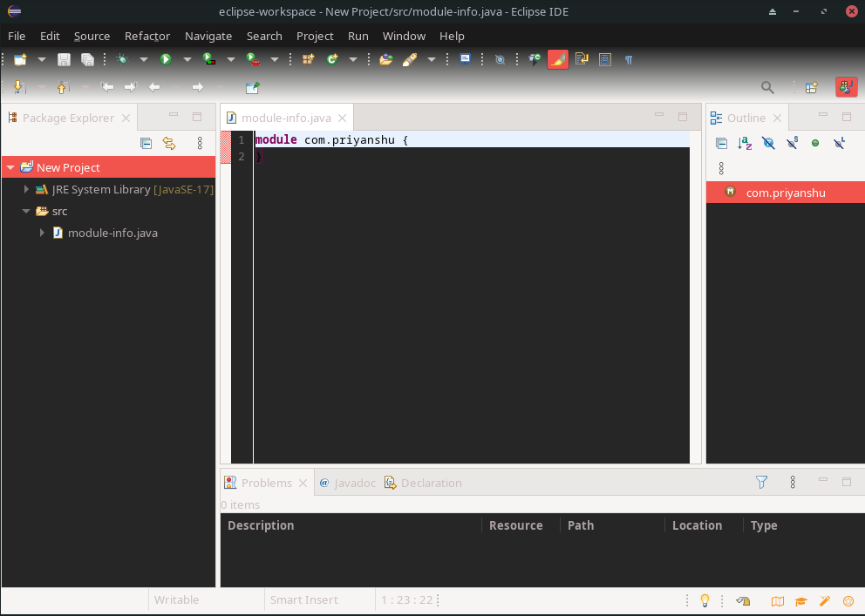
Task: Click the Debug bug icon in the toolbar
Action: tap(122, 59)
